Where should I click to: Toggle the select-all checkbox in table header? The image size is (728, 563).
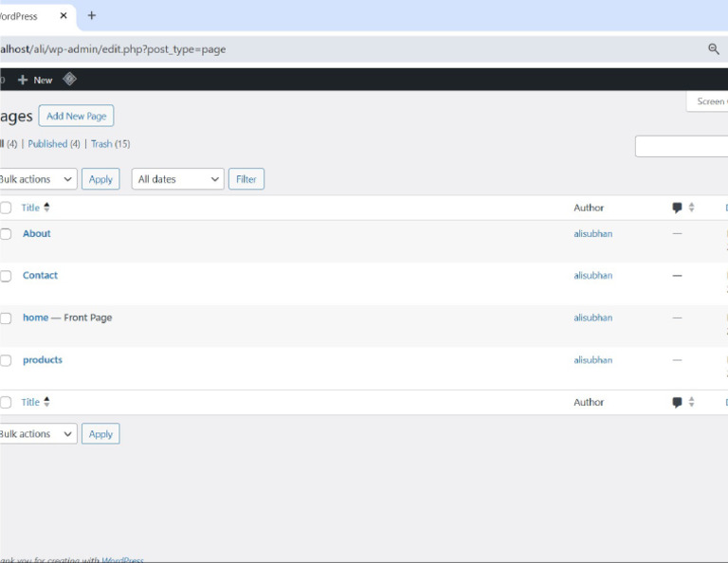(x=6, y=208)
